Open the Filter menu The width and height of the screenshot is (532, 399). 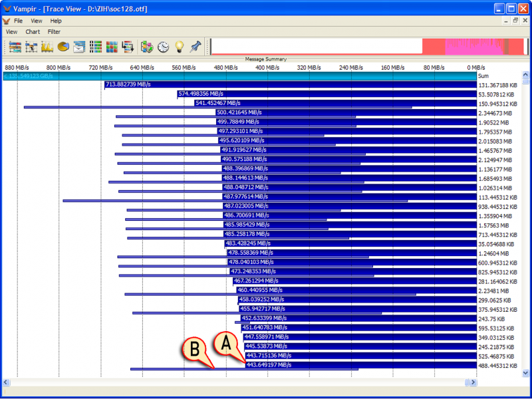click(x=54, y=32)
